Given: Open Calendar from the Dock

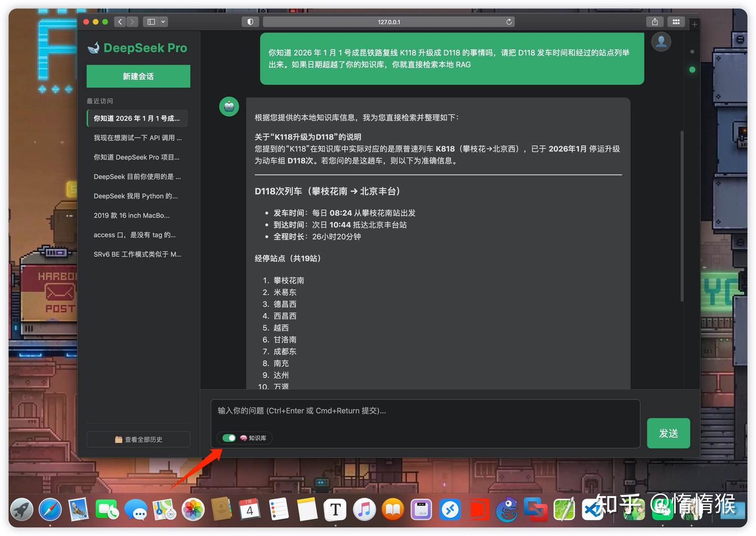Looking at the screenshot, I should [250, 509].
